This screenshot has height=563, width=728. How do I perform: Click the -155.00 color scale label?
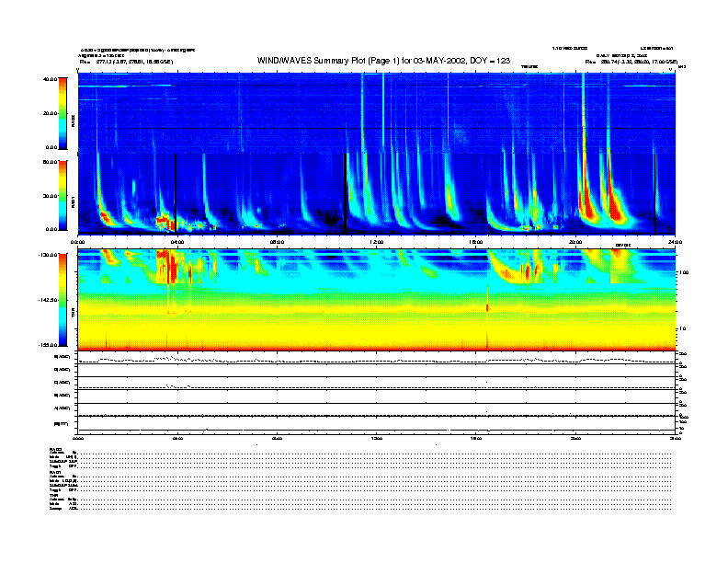pos(48,345)
